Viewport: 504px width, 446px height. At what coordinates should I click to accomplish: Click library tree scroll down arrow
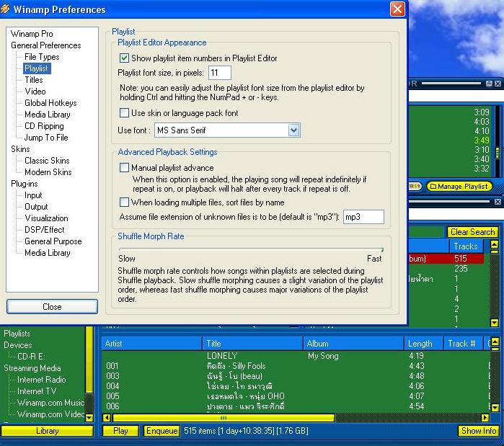click(89, 417)
